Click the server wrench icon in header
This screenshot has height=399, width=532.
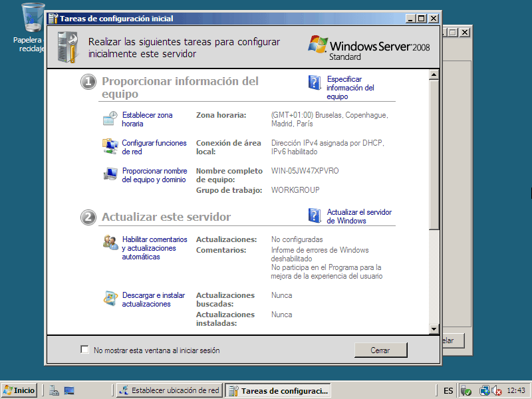point(68,47)
